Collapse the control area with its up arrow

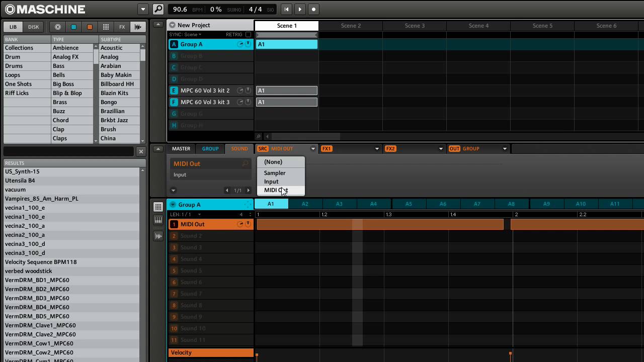(158, 149)
